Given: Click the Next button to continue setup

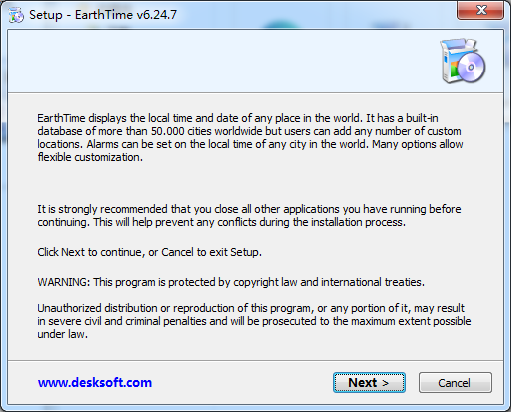Looking at the screenshot, I should 369,383.
